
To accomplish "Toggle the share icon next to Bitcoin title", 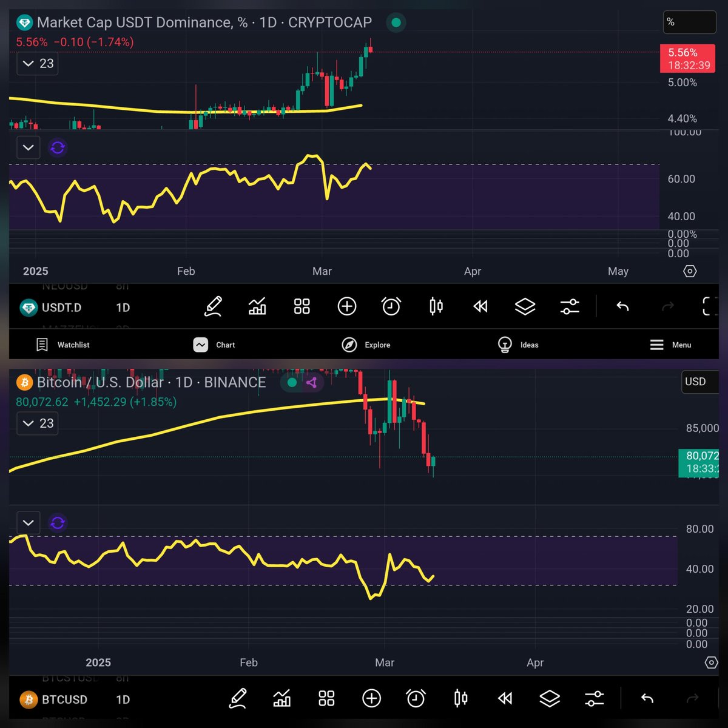I will (312, 382).
